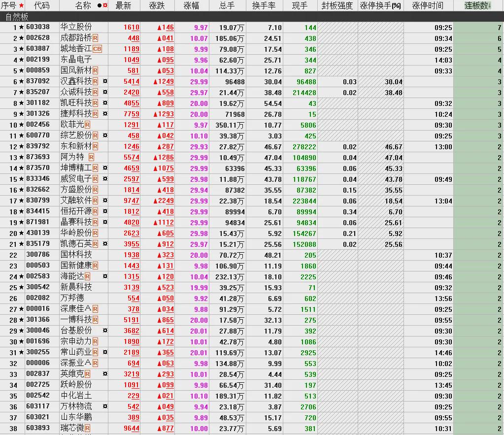Open stock 万邦德 from the list

point(72,299)
